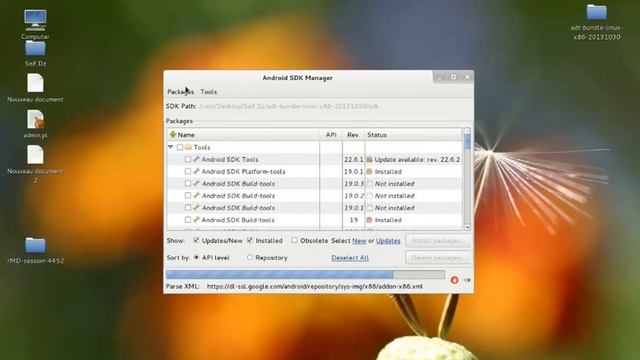This screenshot has height=360, width=640.
Task: Open the Tools menu
Action: [x=209, y=91]
